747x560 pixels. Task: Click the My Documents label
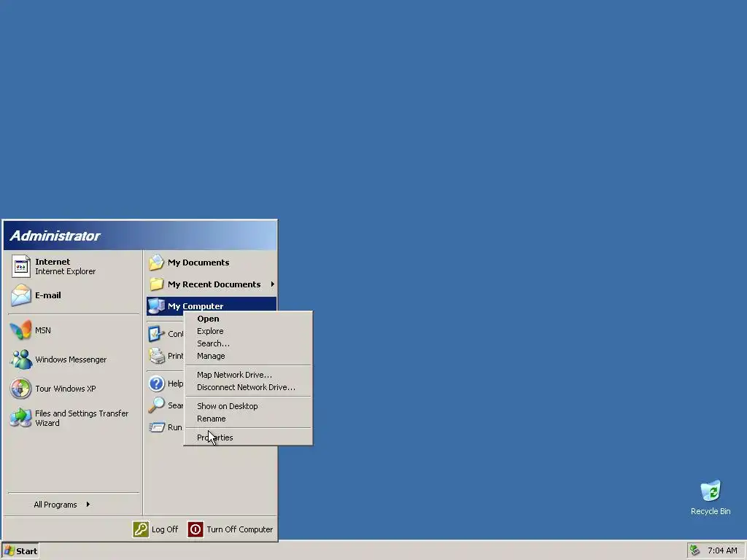(x=198, y=262)
